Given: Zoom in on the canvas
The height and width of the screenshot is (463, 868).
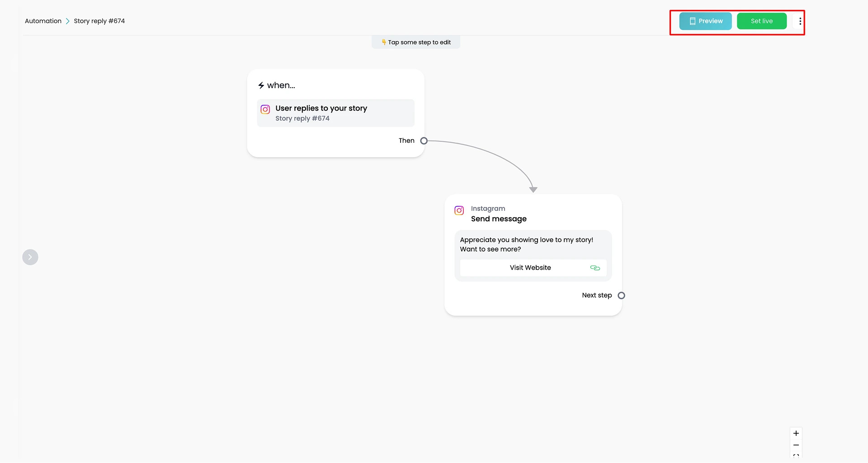Looking at the screenshot, I should [796, 434].
